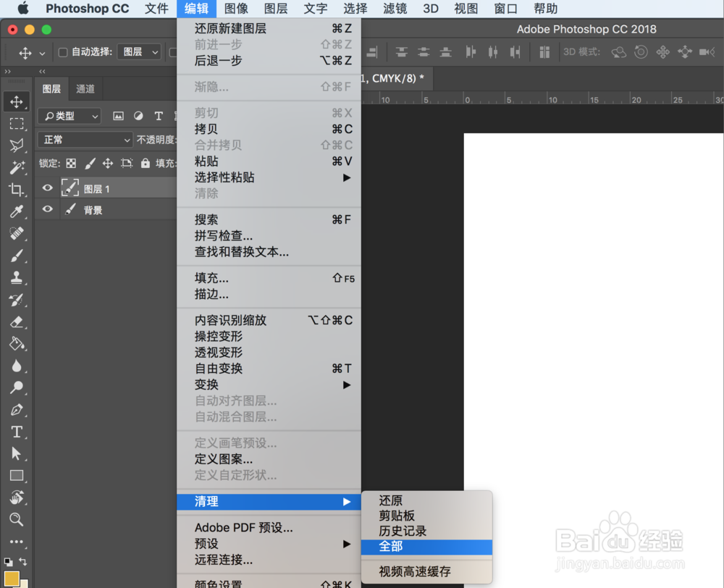Select the Magic Wand tool

coord(17,167)
